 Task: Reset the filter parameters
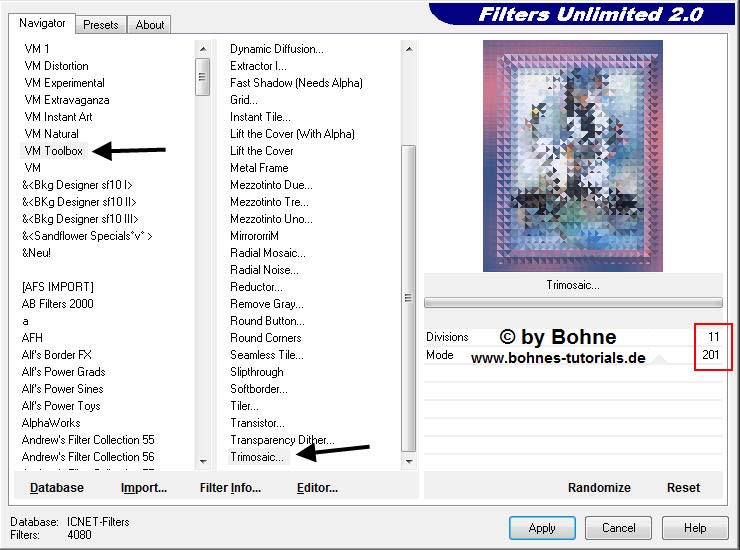[683, 488]
